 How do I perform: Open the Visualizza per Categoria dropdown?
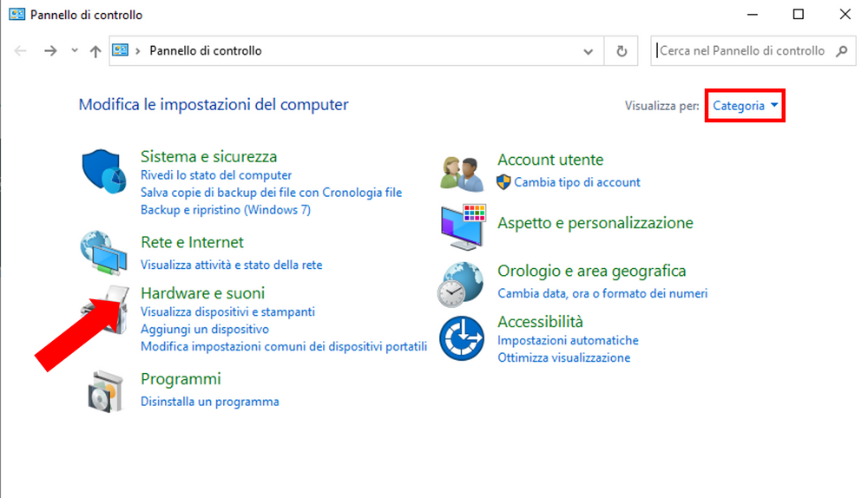click(x=745, y=106)
